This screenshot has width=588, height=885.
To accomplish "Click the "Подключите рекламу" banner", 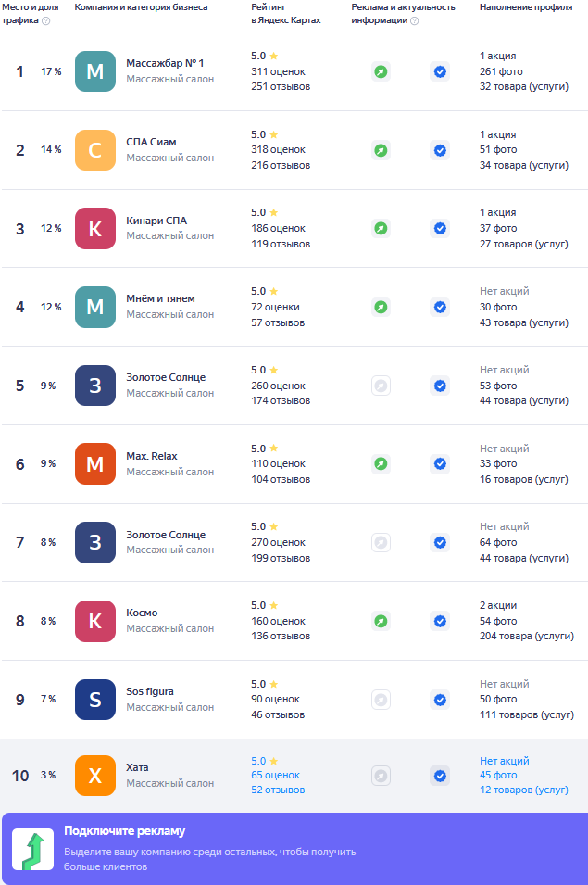I will [294, 849].
